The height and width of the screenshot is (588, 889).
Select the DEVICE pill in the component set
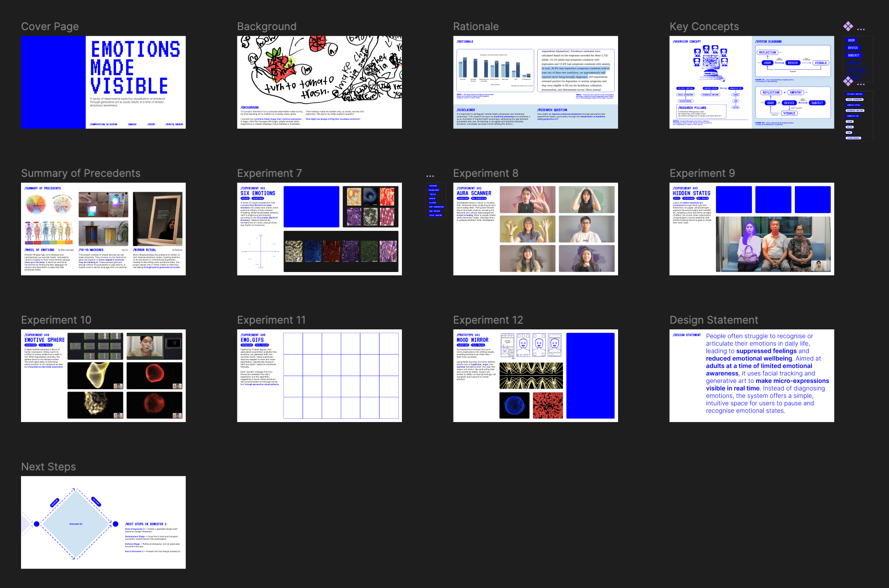(853, 48)
